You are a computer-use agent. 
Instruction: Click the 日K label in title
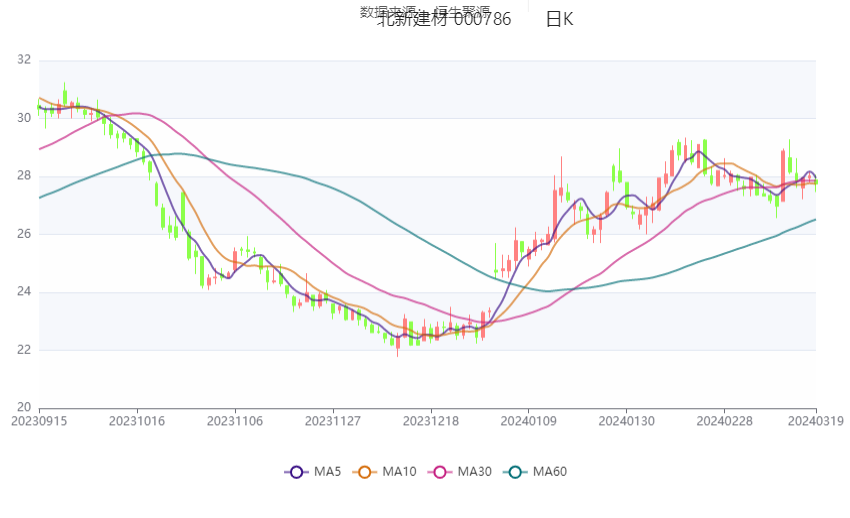pos(559,20)
